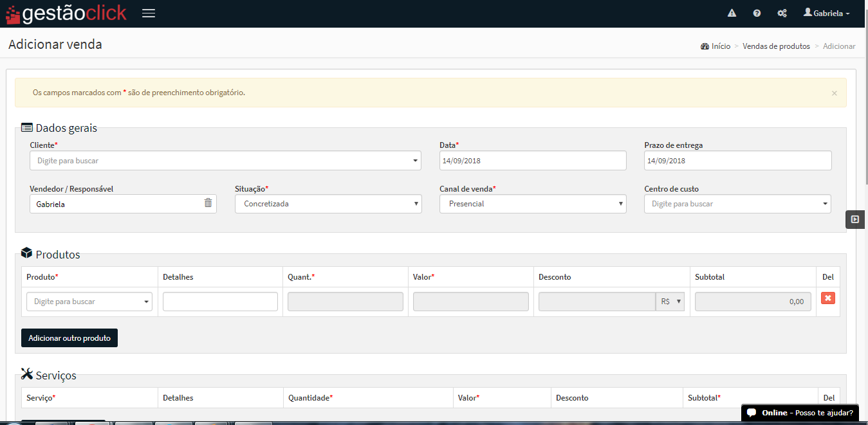
Task: Click the Quantidade column header in Serviços
Action: click(311, 398)
